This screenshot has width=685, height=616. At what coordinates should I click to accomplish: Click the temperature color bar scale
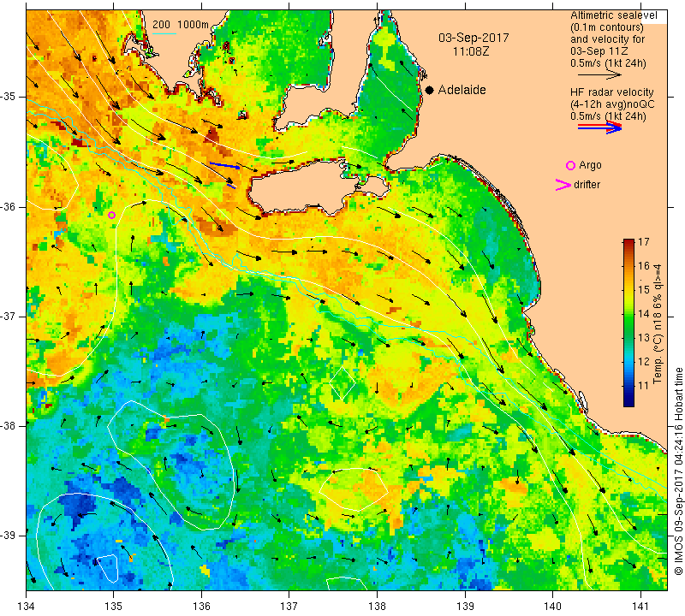pyautogui.click(x=628, y=323)
